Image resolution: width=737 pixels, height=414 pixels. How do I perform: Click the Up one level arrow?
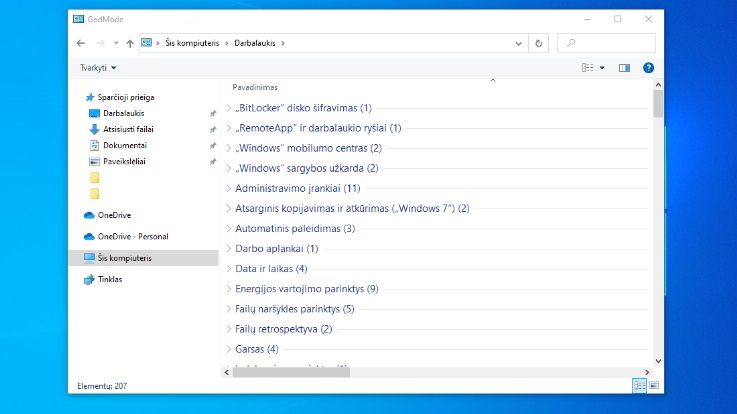130,43
